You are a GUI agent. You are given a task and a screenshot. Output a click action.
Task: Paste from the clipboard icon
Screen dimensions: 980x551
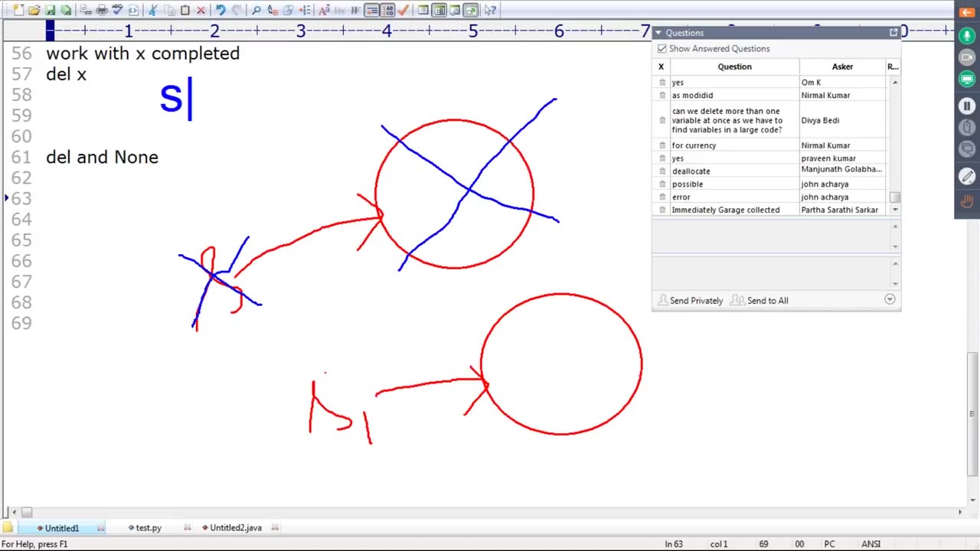(185, 10)
